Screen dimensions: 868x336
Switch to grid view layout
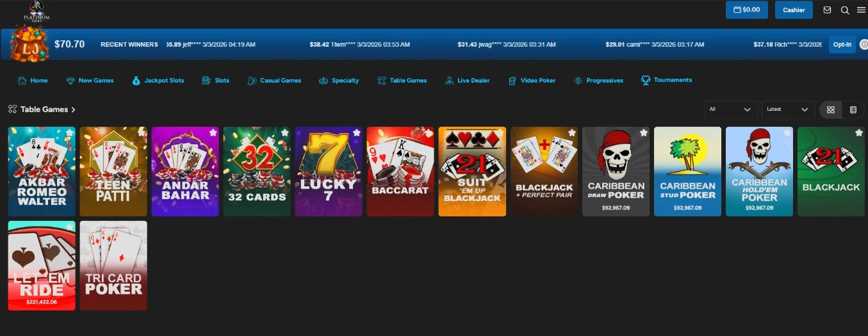[830, 109]
